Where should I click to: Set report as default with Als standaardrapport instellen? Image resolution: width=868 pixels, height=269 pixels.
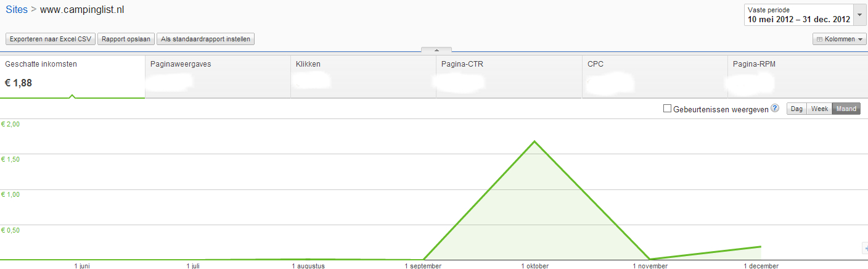point(205,39)
